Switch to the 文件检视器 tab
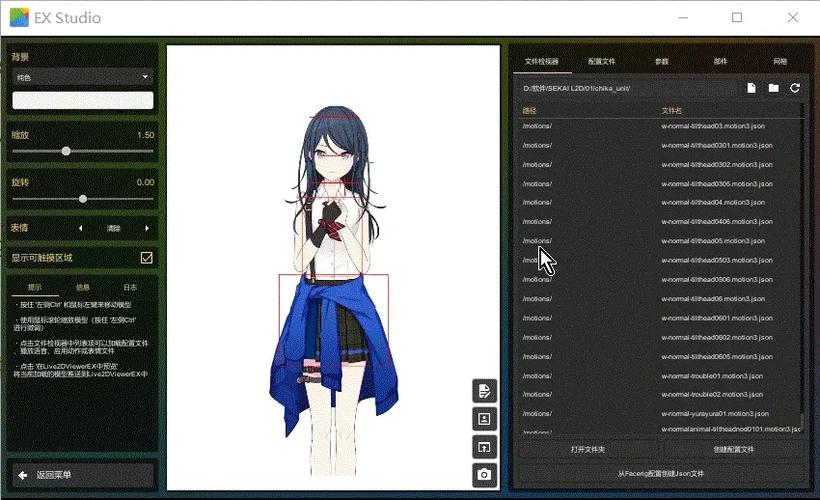 pos(541,61)
